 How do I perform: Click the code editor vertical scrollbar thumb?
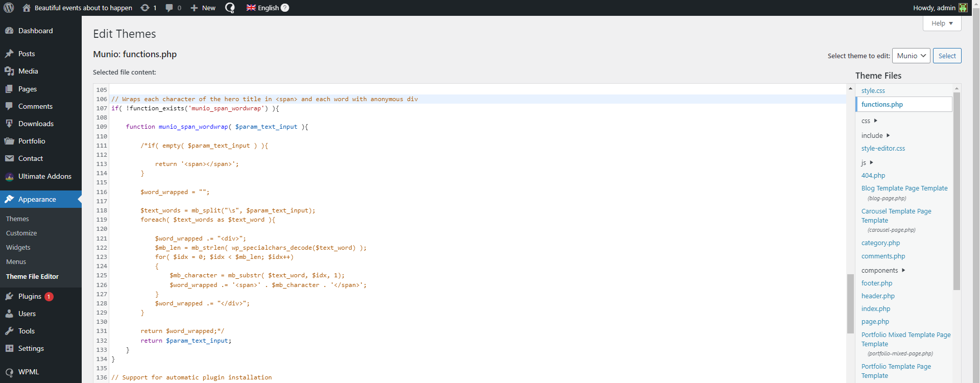click(850, 303)
